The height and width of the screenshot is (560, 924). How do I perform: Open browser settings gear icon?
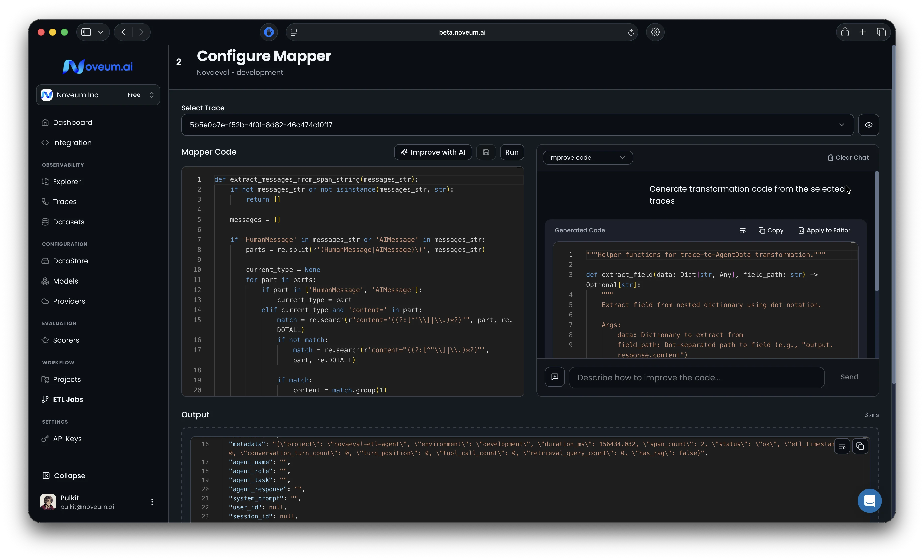coord(655,32)
